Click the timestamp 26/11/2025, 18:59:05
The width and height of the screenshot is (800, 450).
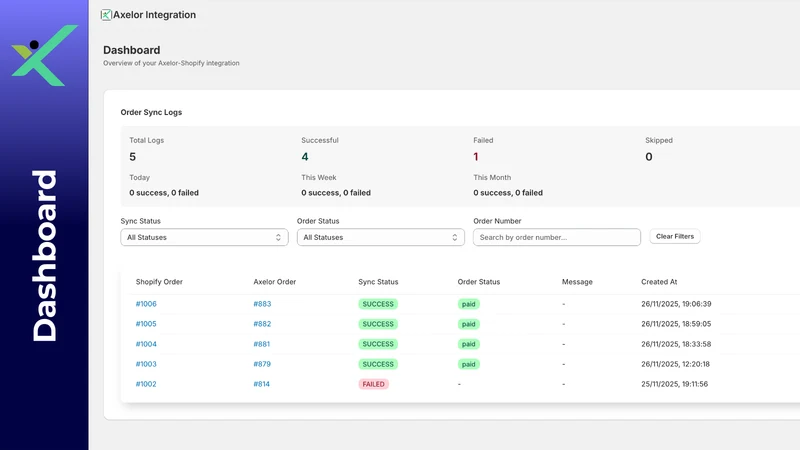click(676, 324)
